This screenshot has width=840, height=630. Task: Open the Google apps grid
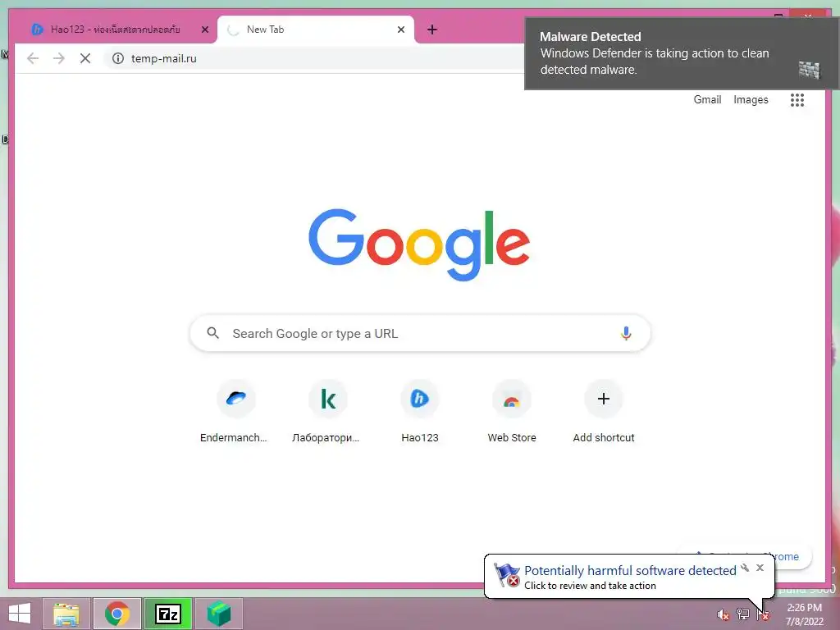[797, 99]
